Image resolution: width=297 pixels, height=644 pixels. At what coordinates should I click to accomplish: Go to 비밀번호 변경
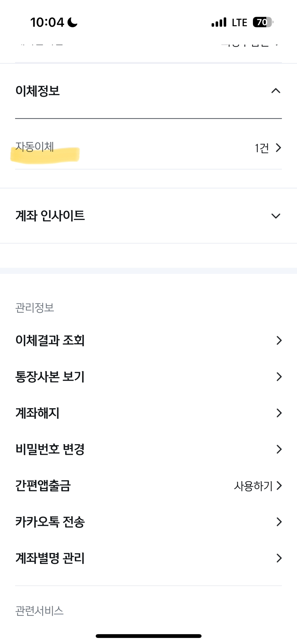click(x=50, y=449)
